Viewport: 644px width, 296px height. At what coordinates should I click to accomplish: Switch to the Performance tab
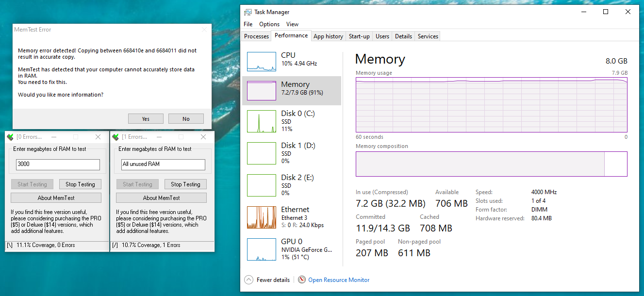pos(291,35)
